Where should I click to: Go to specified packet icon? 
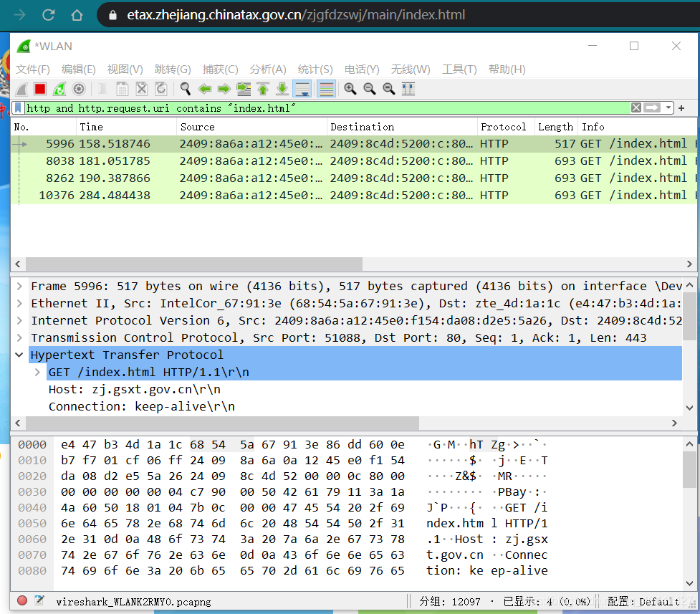coord(244,90)
